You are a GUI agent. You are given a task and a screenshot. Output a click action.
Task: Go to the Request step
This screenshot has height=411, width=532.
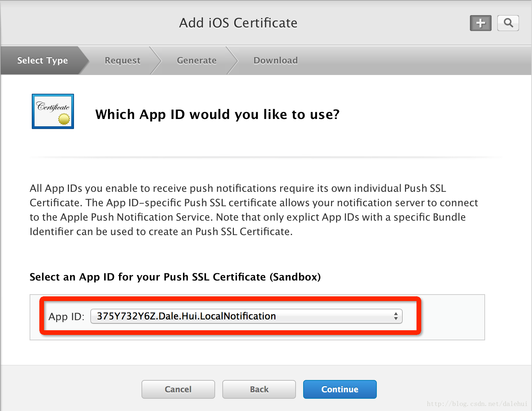pyautogui.click(x=122, y=60)
